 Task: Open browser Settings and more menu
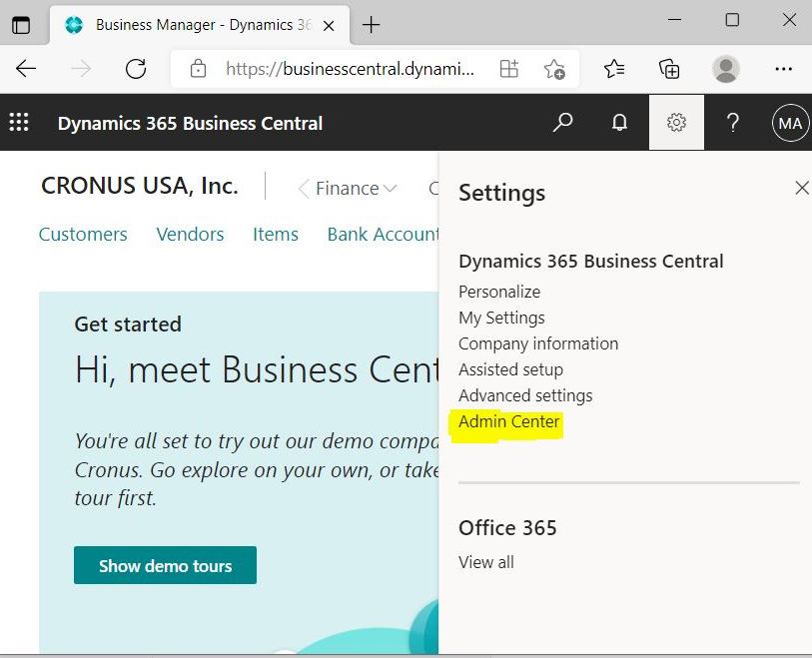[783, 68]
